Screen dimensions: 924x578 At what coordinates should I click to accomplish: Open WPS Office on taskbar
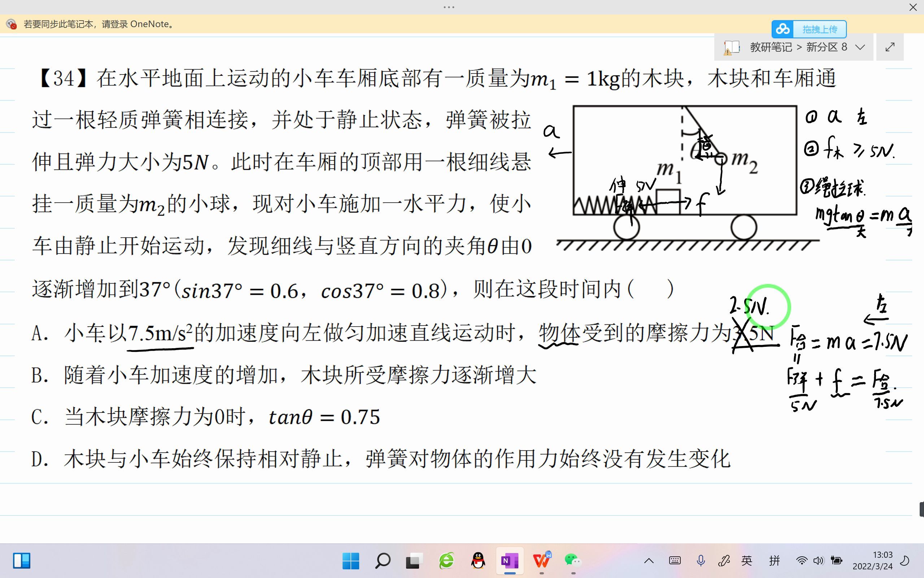pyautogui.click(x=542, y=560)
